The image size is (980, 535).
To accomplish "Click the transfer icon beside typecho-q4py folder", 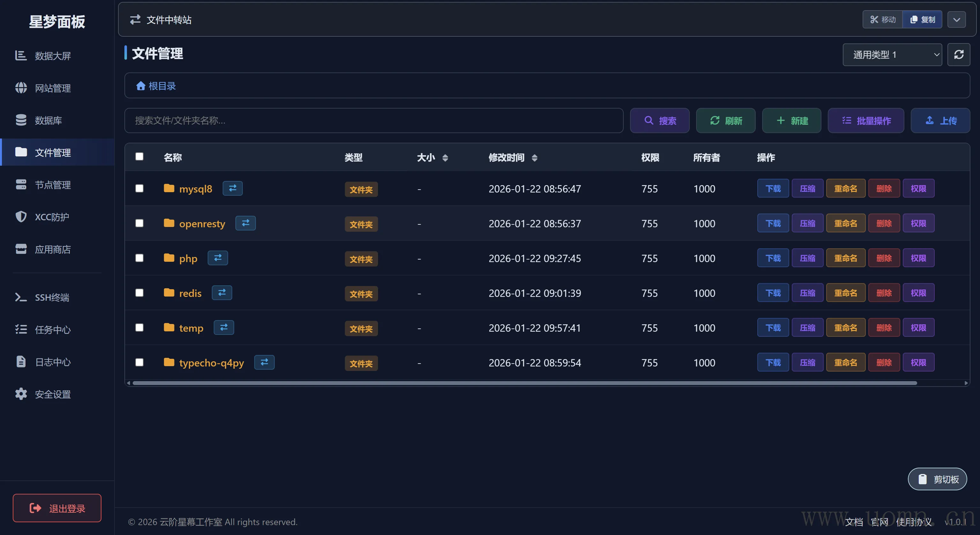I will (x=264, y=362).
